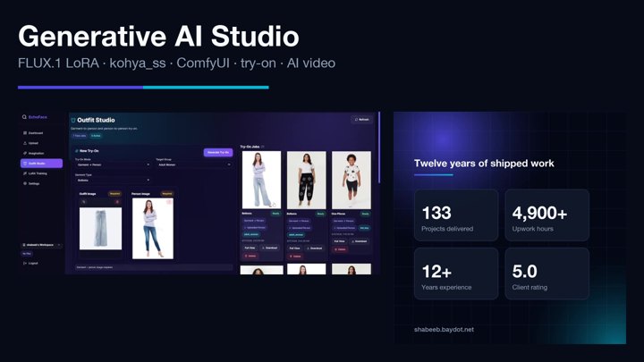644x362 pixels.
Task: Click Full View on the black pants job card
Action: [x=294, y=248]
